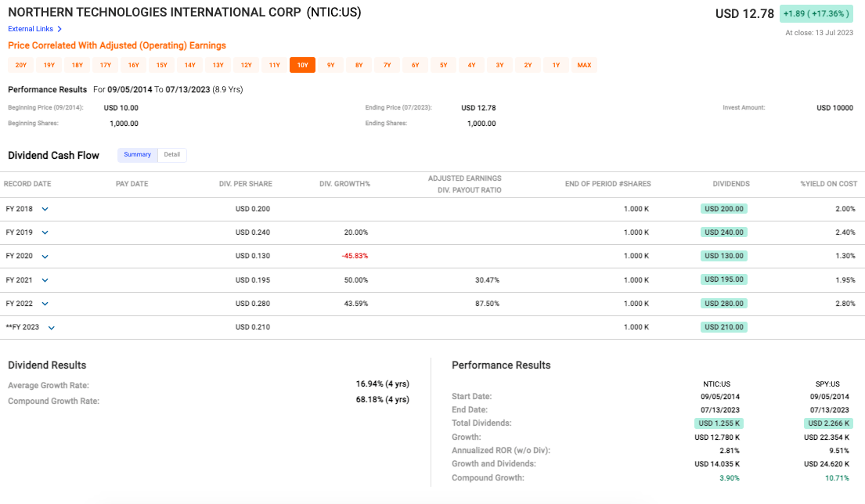
Task: Choose the 11Y period button
Action: click(274, 65)
